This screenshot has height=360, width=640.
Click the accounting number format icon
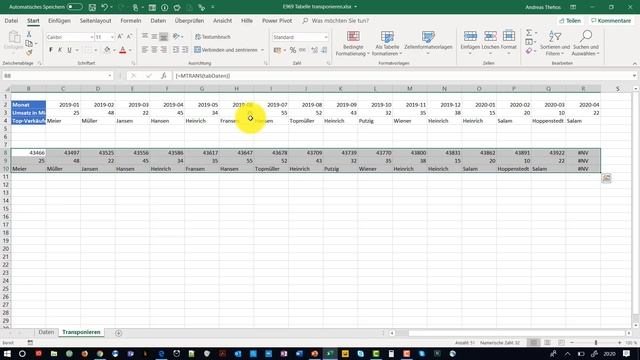(x=278, y=50)
